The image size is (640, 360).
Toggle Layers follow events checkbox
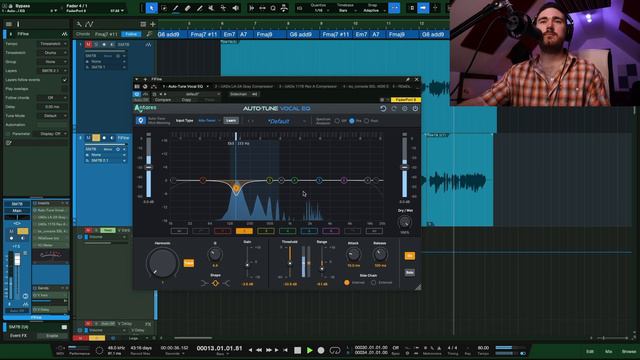point(64,80)
